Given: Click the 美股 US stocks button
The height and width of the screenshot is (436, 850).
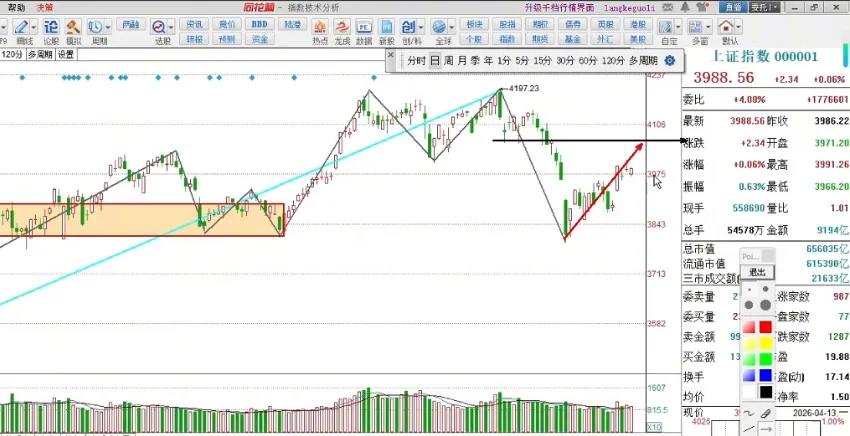Looking at the screenshot, I should (x=638, y=39).
